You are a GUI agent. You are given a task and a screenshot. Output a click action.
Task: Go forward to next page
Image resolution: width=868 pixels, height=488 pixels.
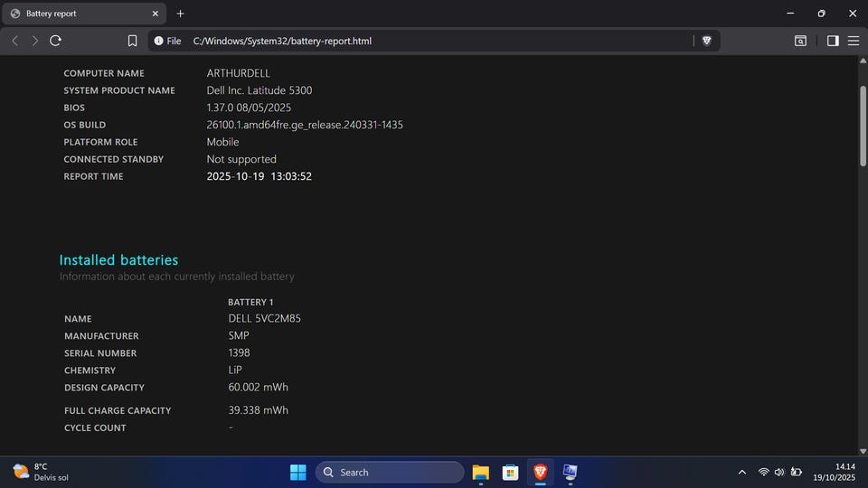(x=35, y=41)
